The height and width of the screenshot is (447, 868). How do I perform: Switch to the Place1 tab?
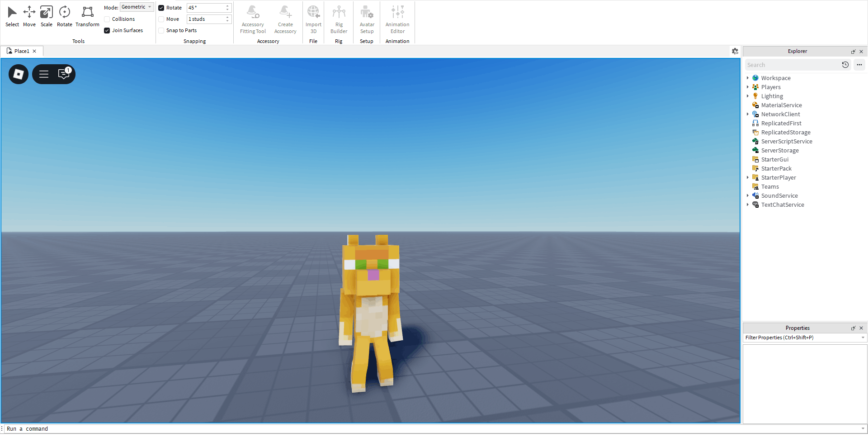coord(21,51)
